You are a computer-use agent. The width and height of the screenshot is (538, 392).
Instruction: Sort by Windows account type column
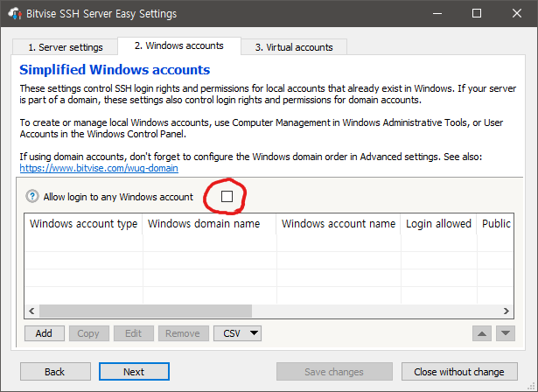coord(83,224)
